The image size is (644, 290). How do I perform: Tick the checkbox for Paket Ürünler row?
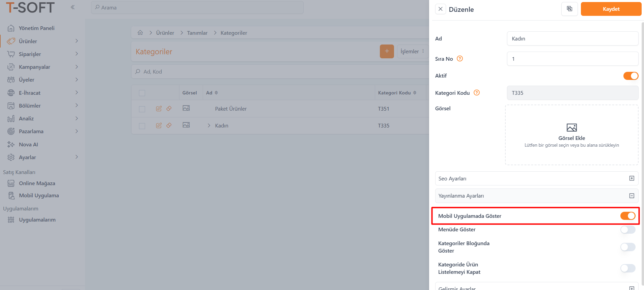click(x=142, y=109)
